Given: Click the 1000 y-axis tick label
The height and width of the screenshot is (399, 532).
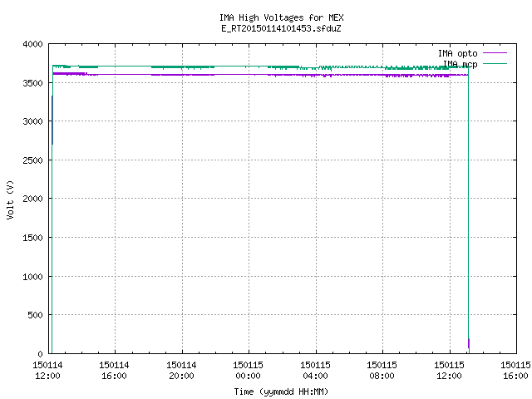Looking at the screenshot, I should tap(33, 277).
